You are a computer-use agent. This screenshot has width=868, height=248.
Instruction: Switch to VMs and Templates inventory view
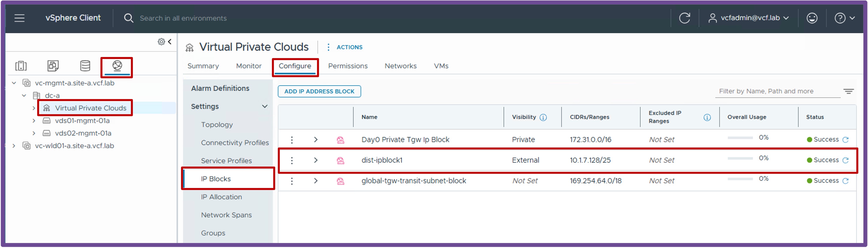[53, 66]
